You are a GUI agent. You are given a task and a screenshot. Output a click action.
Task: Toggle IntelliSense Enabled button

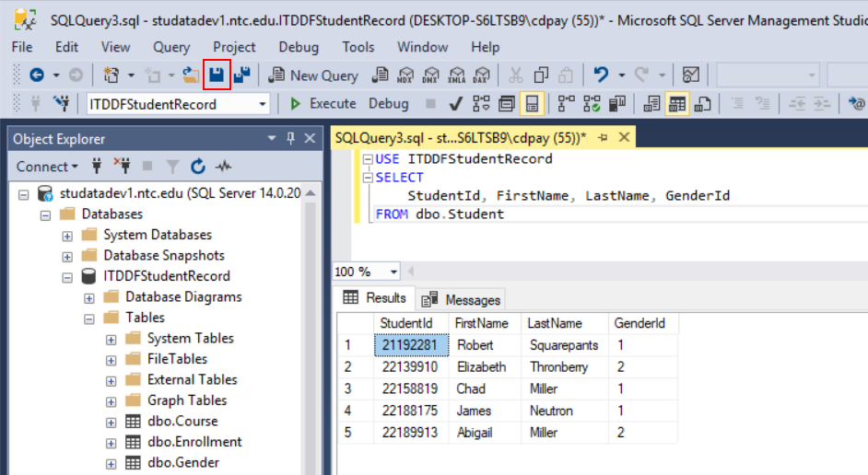point(532,103)
